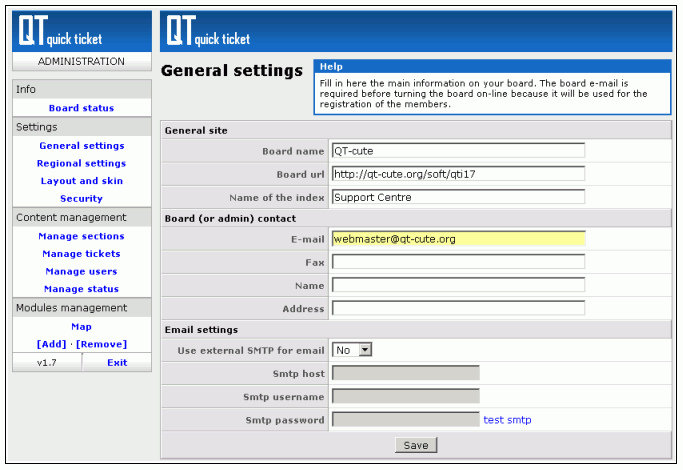
Task: Open Layout and skin settings
Action: click(x=81, y=181)
